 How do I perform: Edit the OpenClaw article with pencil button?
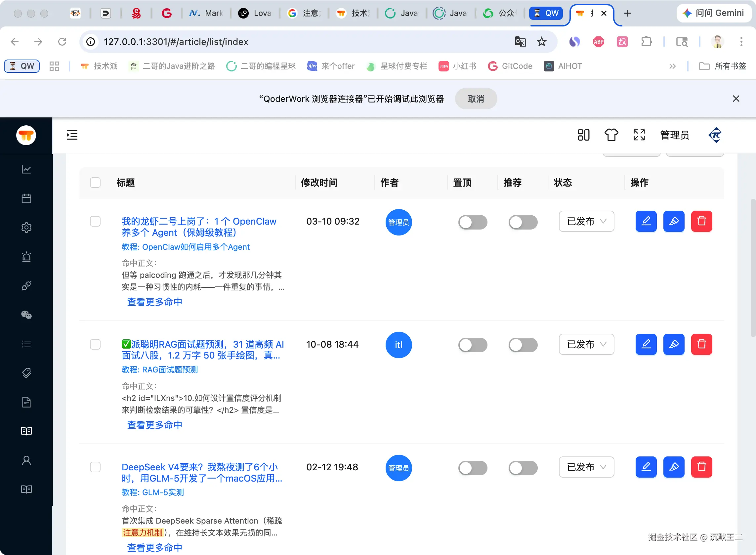(646, 221)
